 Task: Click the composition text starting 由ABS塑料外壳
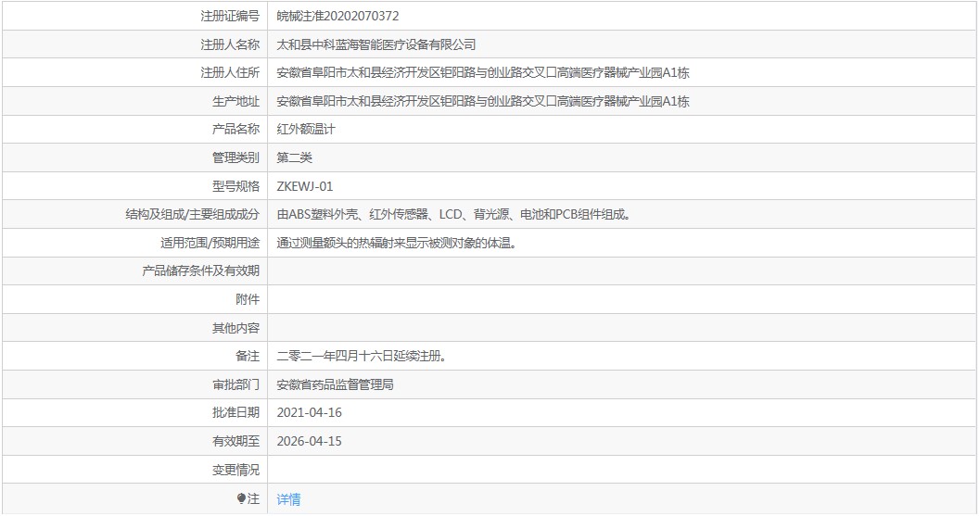[x=455, y=215]
